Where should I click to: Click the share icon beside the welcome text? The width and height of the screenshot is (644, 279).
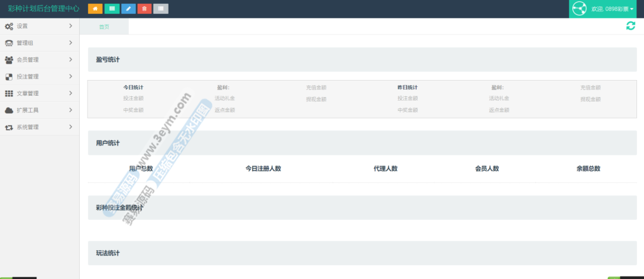pyautogui.click(x=579, y=9)
